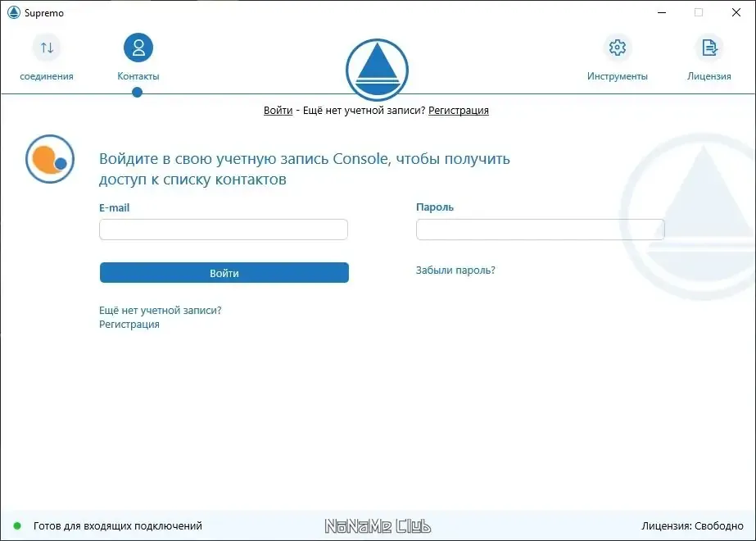Click the green ready status indicator
The height and width of the screenshot is (541, 756).
click(17, 525)
